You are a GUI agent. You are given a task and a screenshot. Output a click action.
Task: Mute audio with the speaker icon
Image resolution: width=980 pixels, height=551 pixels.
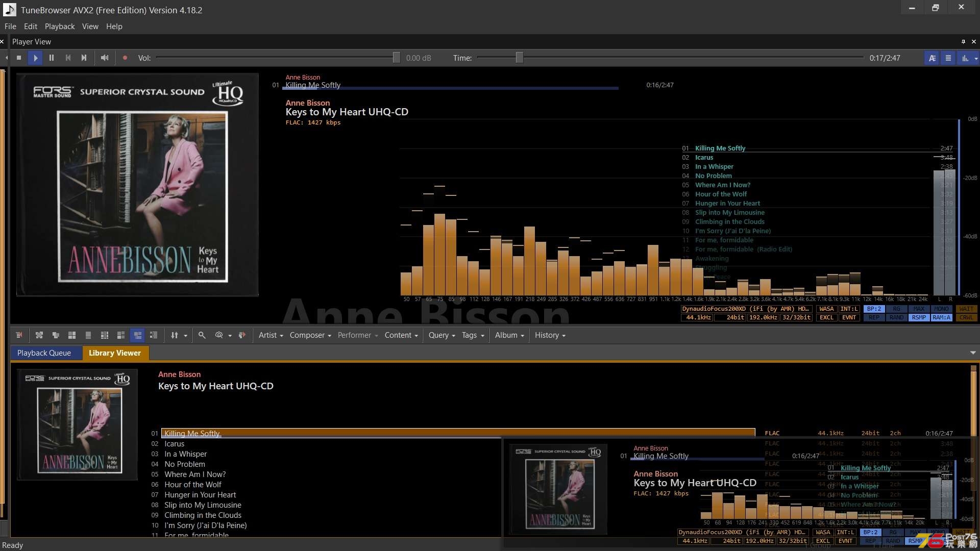(x=105, y=58)
